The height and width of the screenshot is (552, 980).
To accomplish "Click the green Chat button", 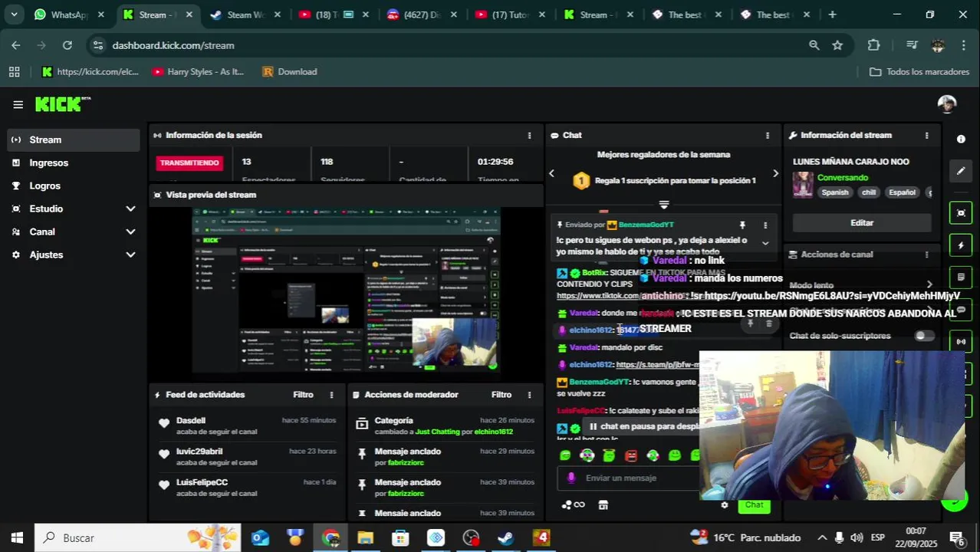I will 755,505.
